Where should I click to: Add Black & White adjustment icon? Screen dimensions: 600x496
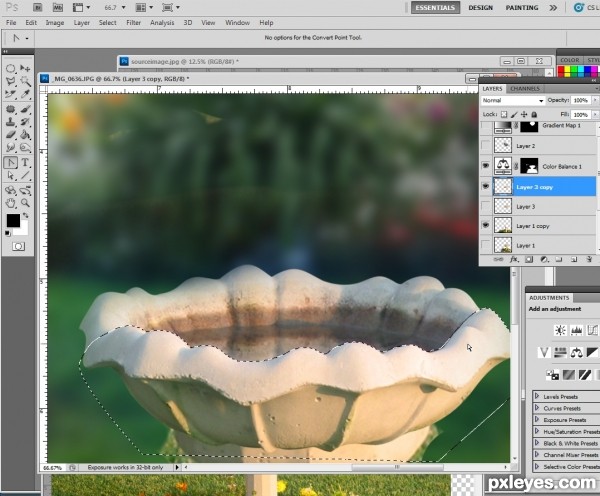[x=592, y=352]
